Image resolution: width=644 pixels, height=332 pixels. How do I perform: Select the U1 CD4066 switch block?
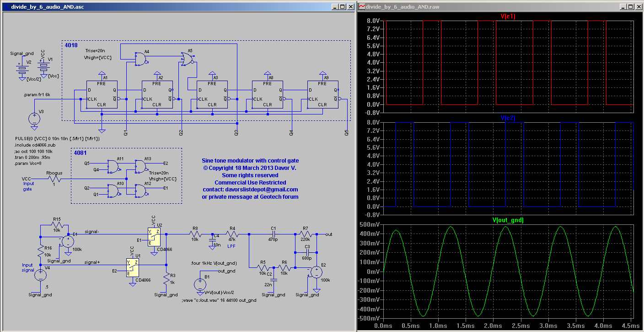(132, 267)
